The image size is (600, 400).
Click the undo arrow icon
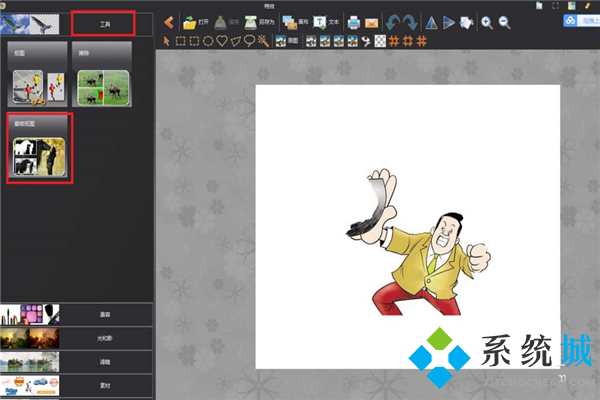click(x=392, y=21)
